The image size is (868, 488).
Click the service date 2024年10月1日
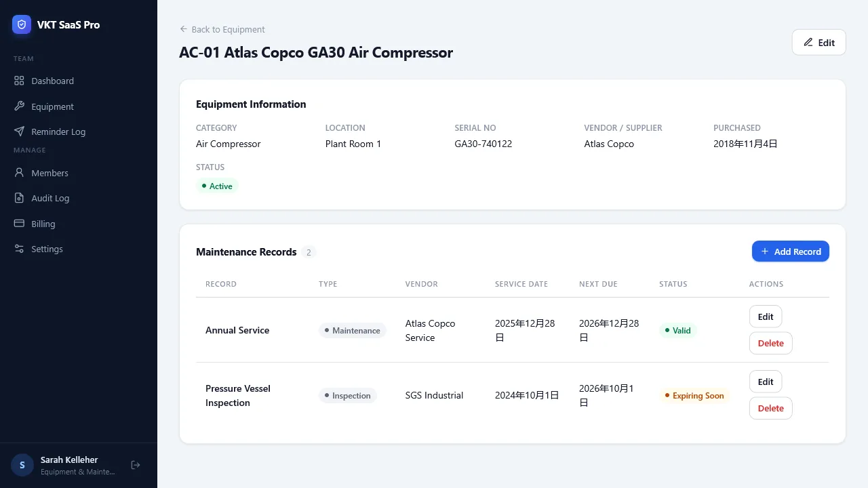click(x=527, y=395)
